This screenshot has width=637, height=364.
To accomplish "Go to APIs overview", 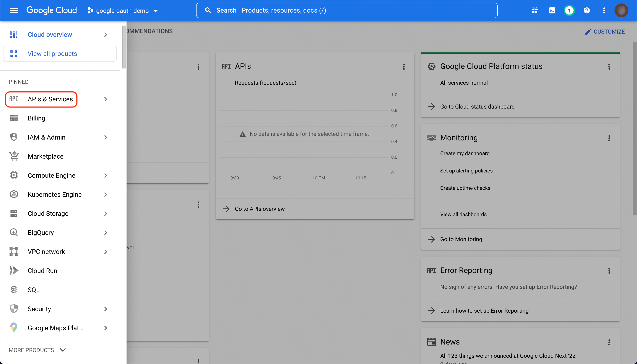I will 259,209.
